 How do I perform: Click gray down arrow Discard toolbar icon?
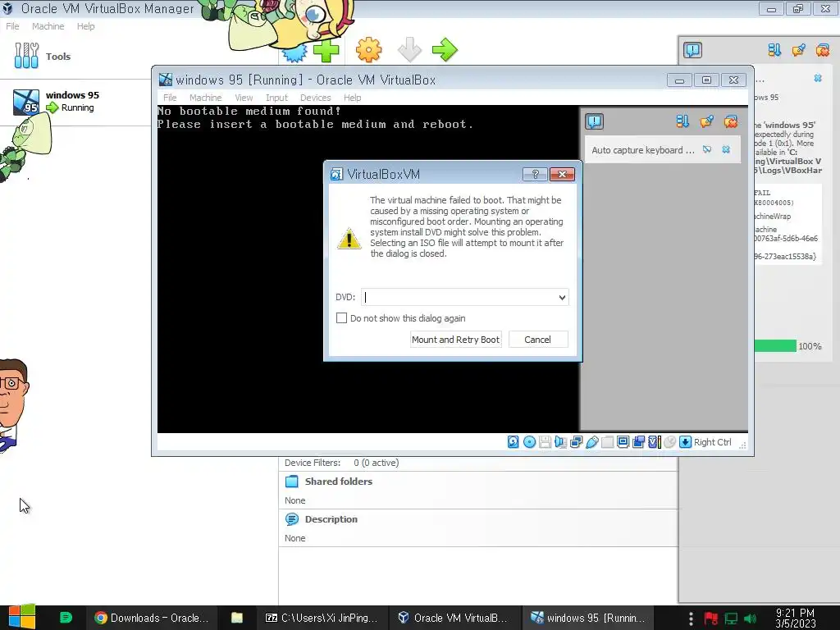tap(410, 50)
